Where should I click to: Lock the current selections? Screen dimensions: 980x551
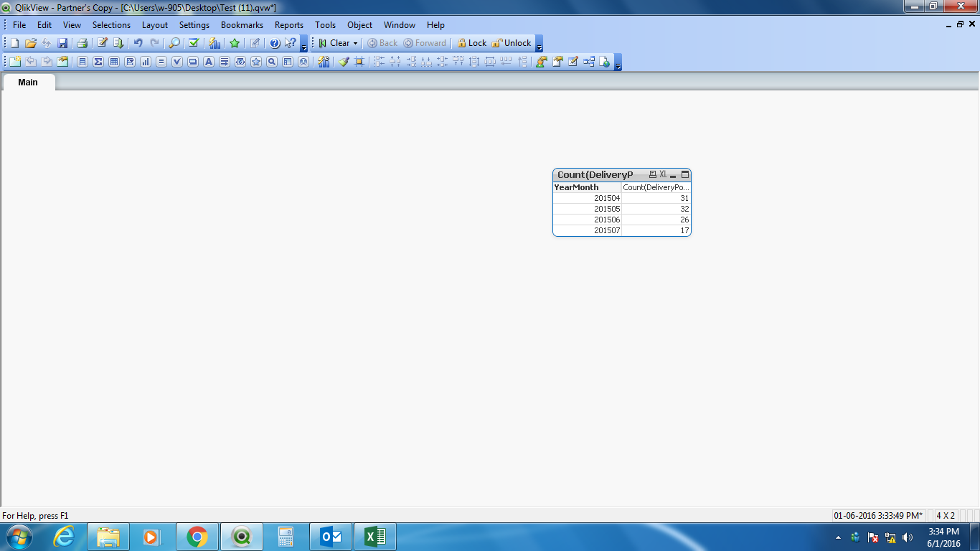point(471,43)
